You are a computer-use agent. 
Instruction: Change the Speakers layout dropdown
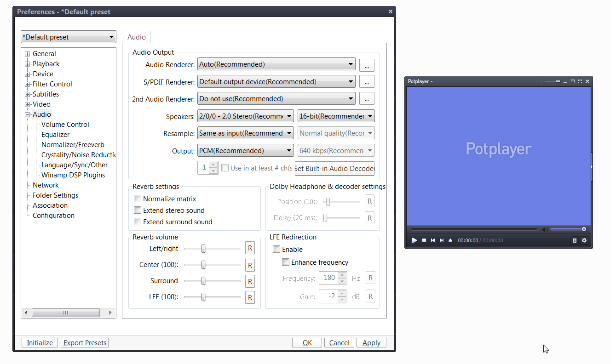click(246, 116)
